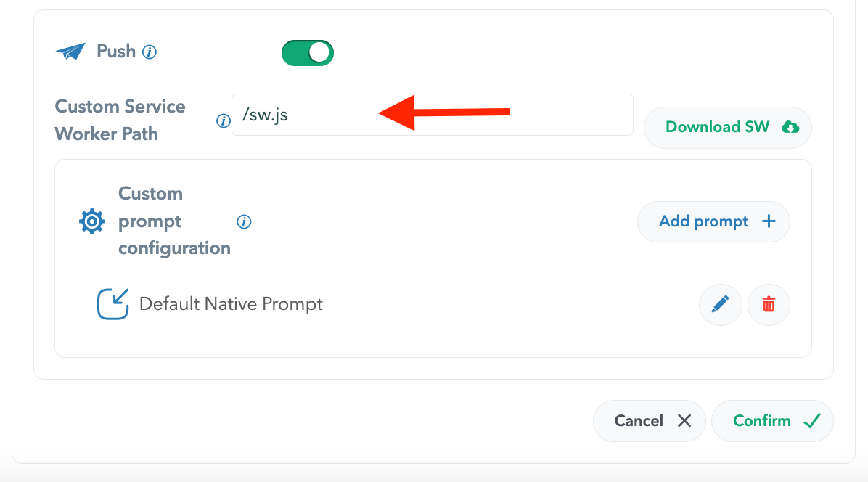The width and height of the screenshot is (868, 482).
Task: Click the info icon beside Push
Action: click(150, 52)
